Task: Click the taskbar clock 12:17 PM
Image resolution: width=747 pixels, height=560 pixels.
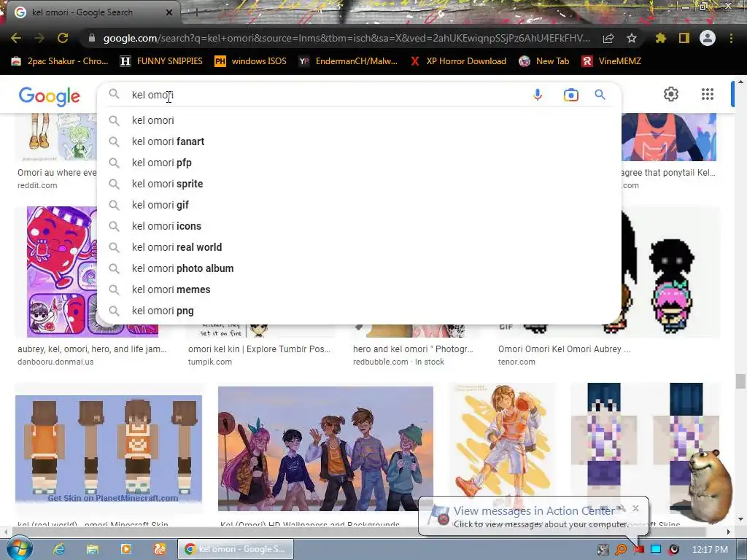Action: click(710, 550)
